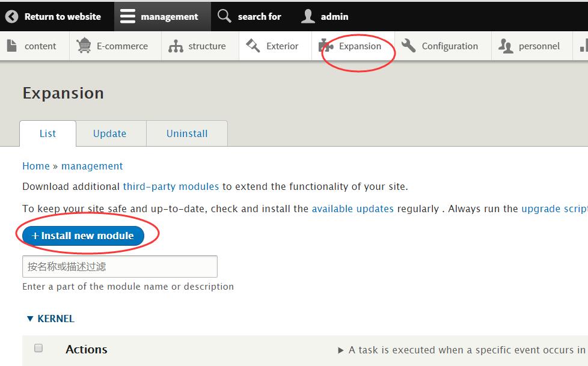Click the Expansion puzzle piece icon
Viewport: 588px width, 366px height.
[326, 46]
